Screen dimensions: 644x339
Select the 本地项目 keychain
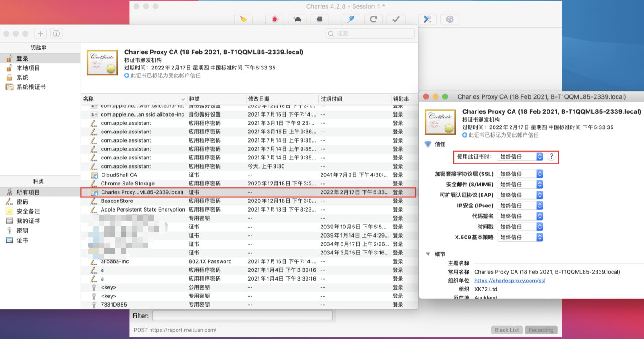pos(40,68)
